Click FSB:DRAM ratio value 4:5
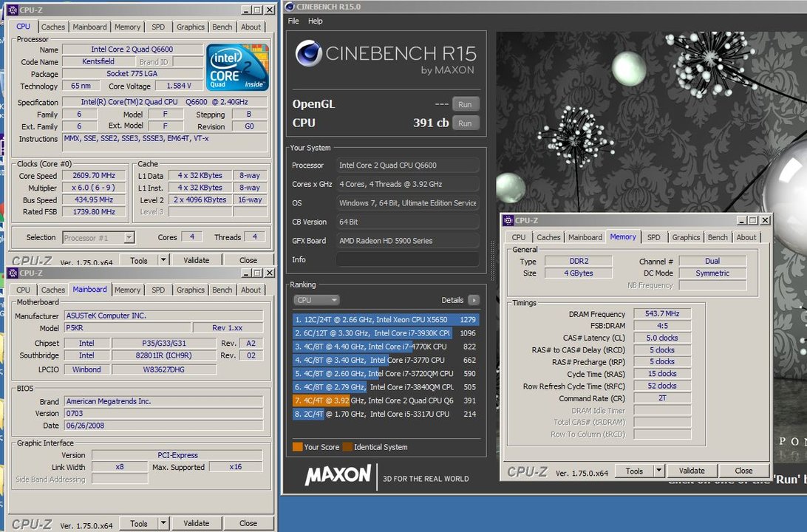This screenshot has height=532, width=807. tap(662, 326)
